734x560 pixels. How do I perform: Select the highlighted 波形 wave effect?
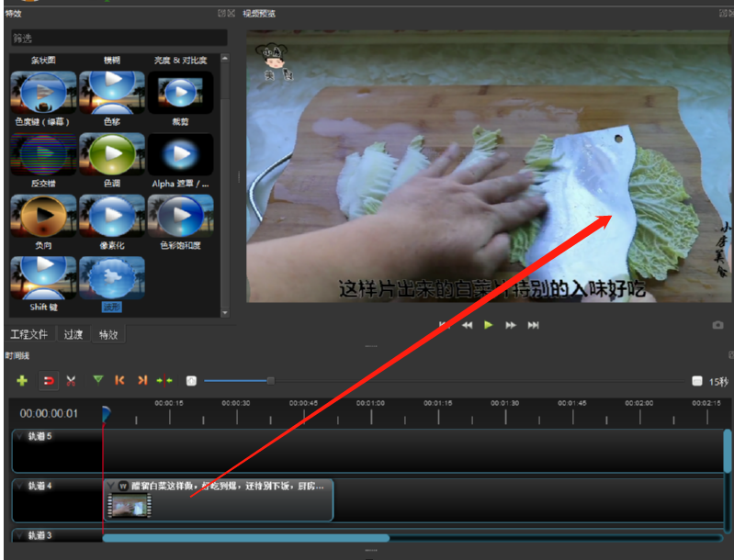112,278
